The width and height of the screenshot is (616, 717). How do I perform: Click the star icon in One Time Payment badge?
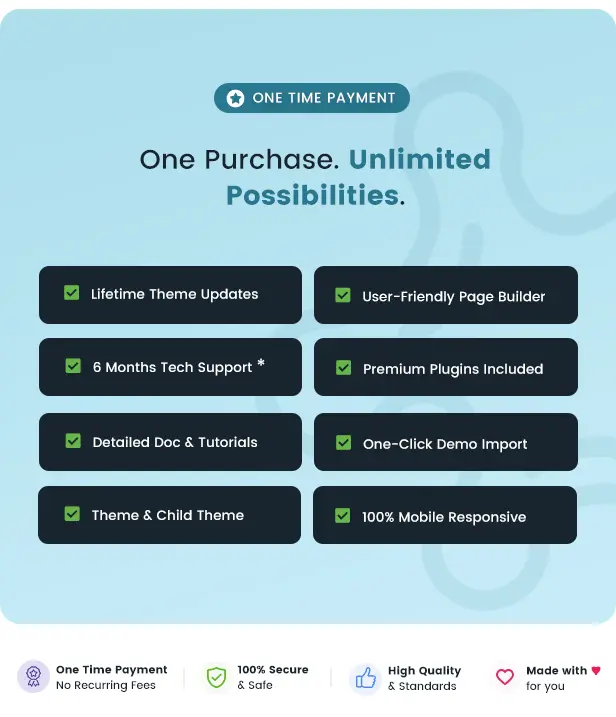tap(236, 98)
